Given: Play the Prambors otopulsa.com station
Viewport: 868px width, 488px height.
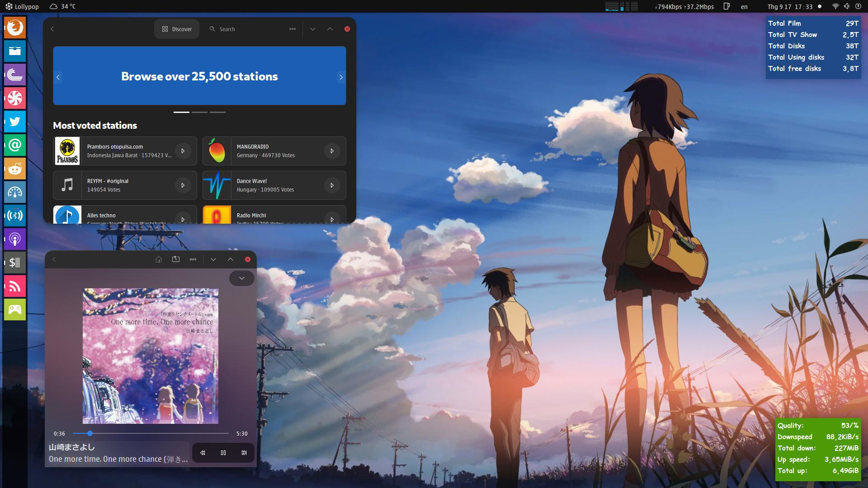Looking at the screenshot, I should (183, 151).
